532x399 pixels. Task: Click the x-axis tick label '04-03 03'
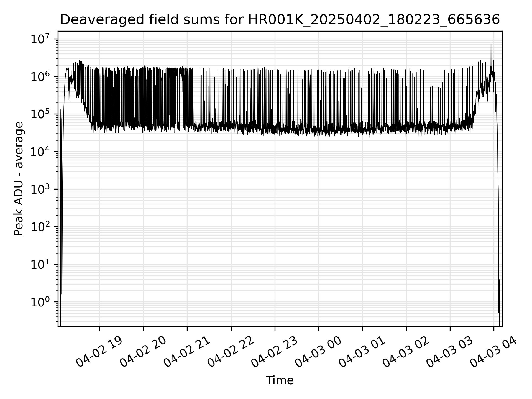450,352
